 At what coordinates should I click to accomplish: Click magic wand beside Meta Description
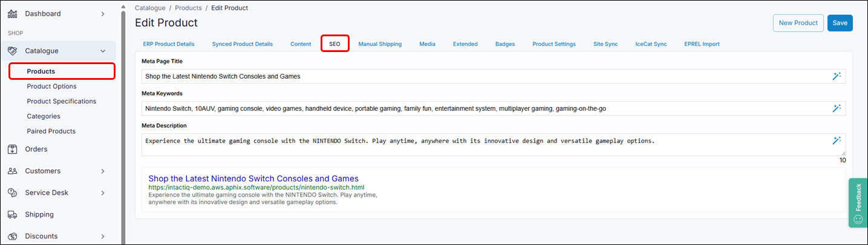click(x=837, y=140)
